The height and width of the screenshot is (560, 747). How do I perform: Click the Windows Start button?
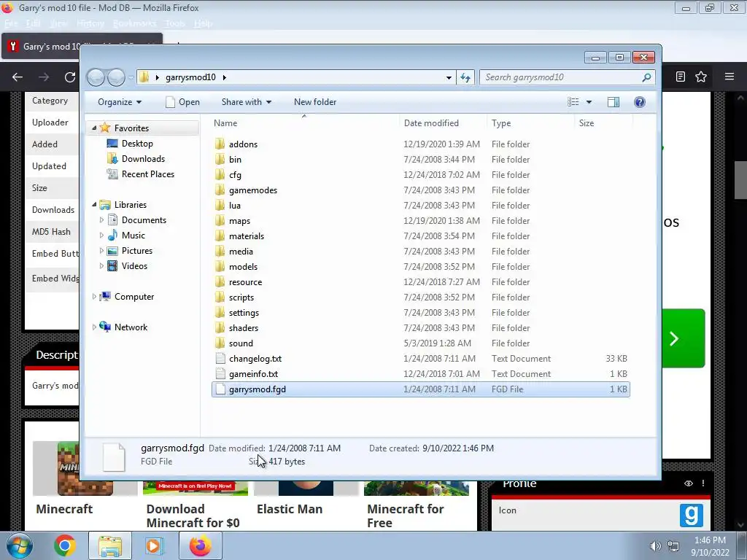20,545
